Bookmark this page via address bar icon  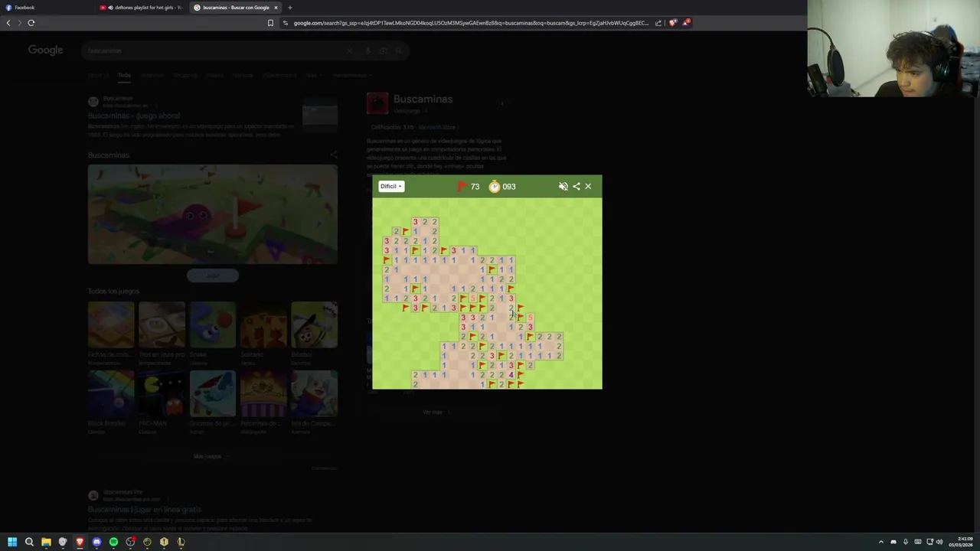coord(270,23)
